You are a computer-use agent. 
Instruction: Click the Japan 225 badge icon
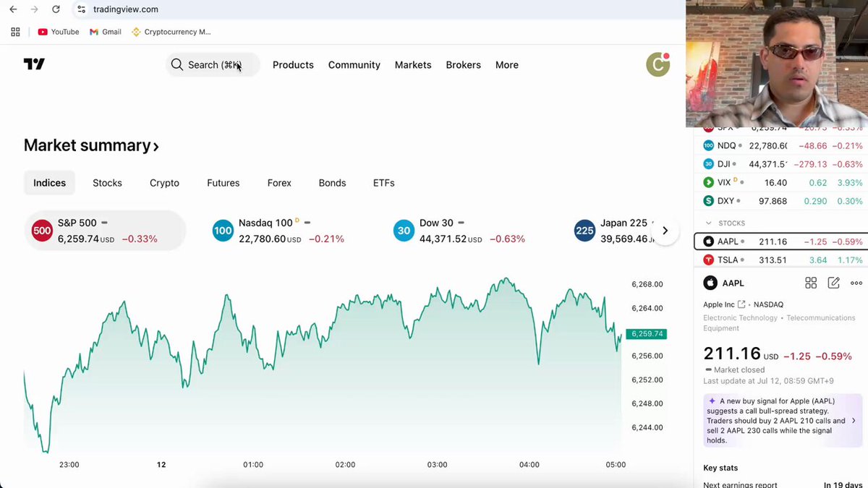click(x=584, y=231)
